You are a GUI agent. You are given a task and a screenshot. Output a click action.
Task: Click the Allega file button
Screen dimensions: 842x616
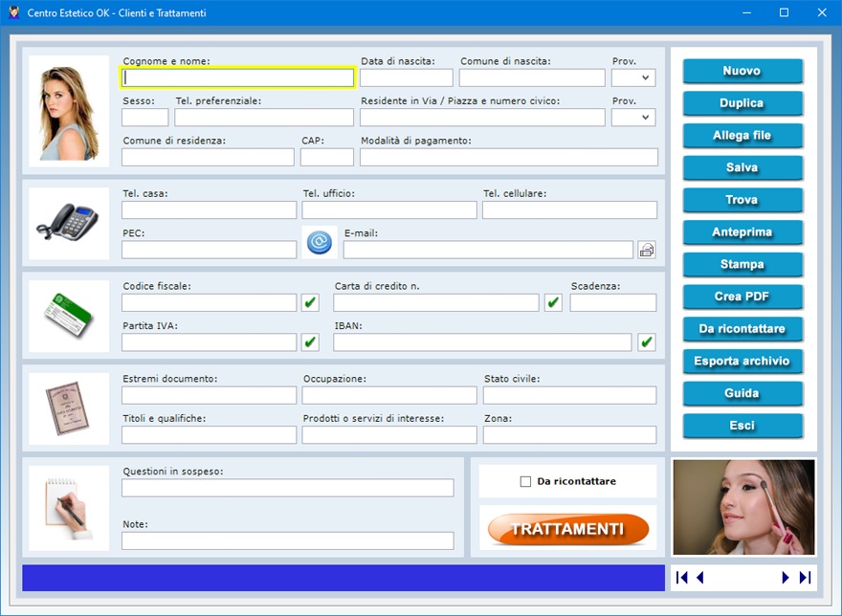pos(742,135)
